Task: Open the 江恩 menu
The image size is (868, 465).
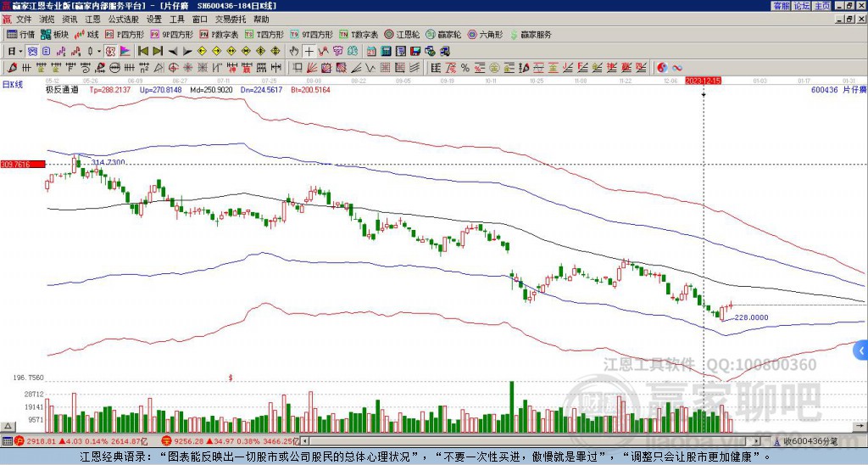Action: pyautogui.click(x=92, y=20)
